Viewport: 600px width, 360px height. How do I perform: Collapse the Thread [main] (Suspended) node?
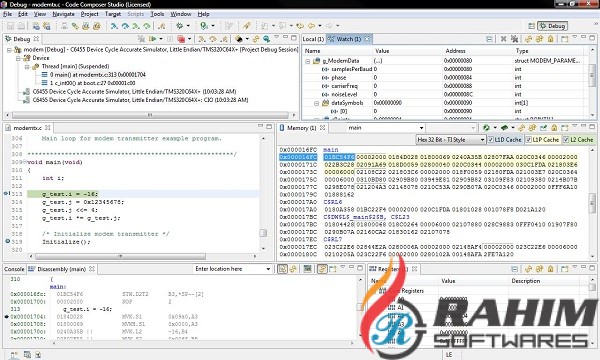(27, 67)
